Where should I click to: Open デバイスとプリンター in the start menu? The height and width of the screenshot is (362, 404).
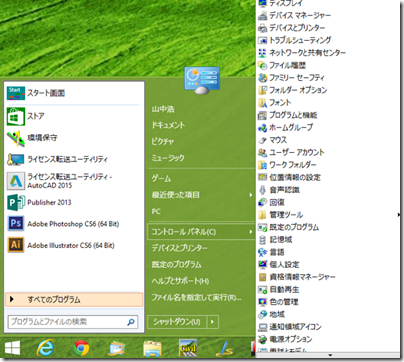click(x=179, y=248)
